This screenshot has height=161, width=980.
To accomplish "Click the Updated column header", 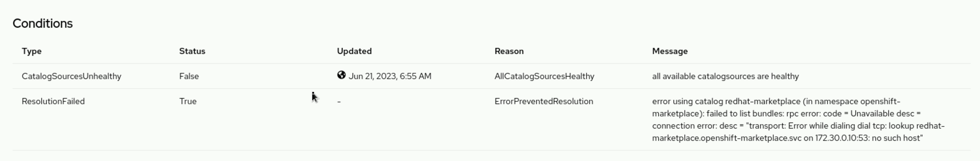I will pos(354,51).
